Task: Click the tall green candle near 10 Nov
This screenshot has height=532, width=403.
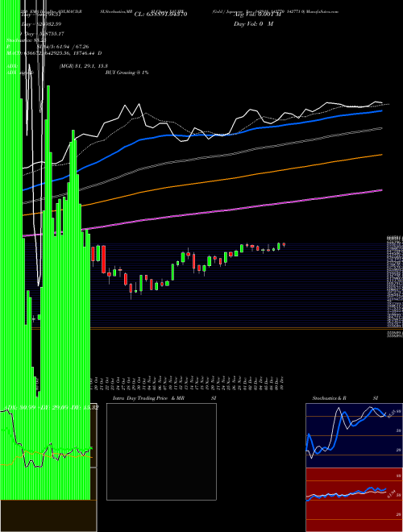Action: pos(172,272)
